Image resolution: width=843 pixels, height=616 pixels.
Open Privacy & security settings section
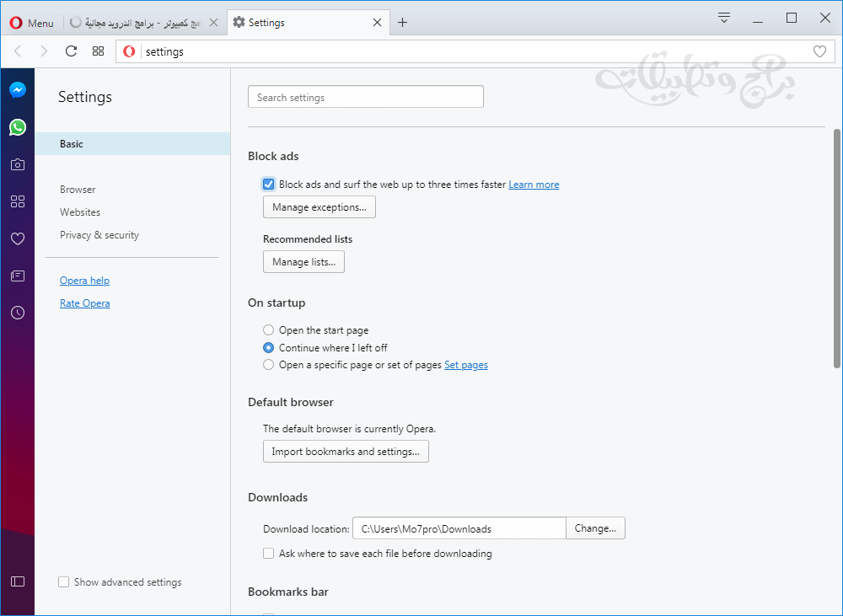coord(99,235)
